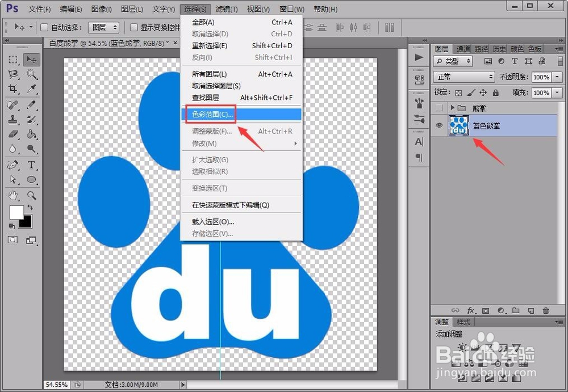The height and width of the screenshot is (392, 568).
Task: Enable Show Transform Controls (显示变换控件) checkbox
Action: tap(133, 27)
